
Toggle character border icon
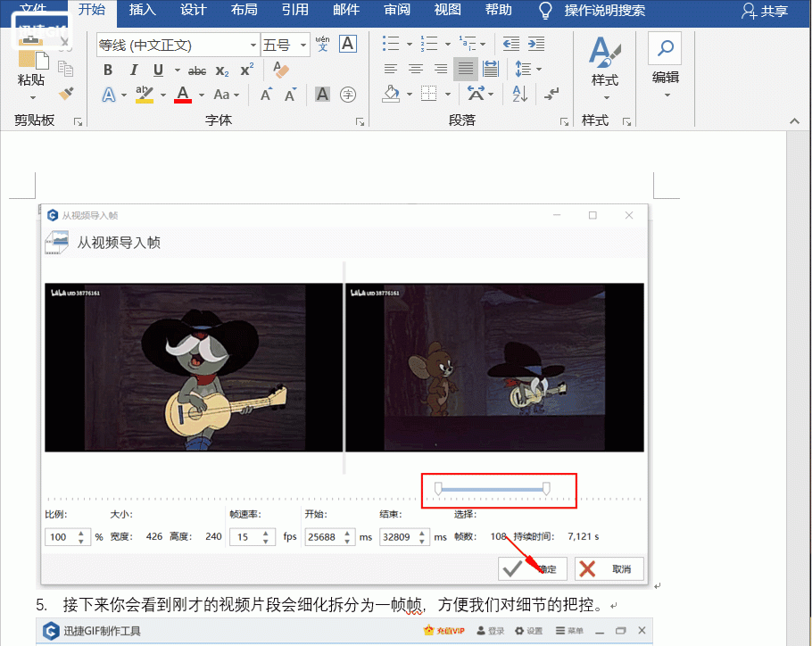tap(348, 44)
